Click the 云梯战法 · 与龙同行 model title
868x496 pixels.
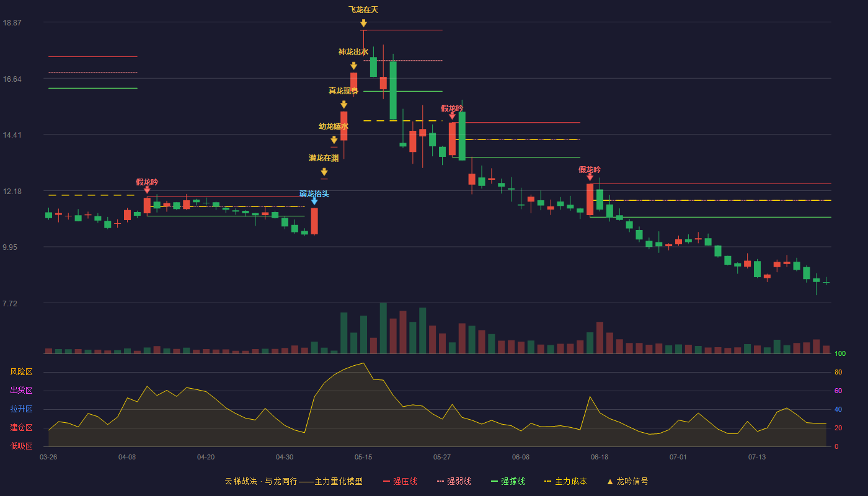point(293,481)
